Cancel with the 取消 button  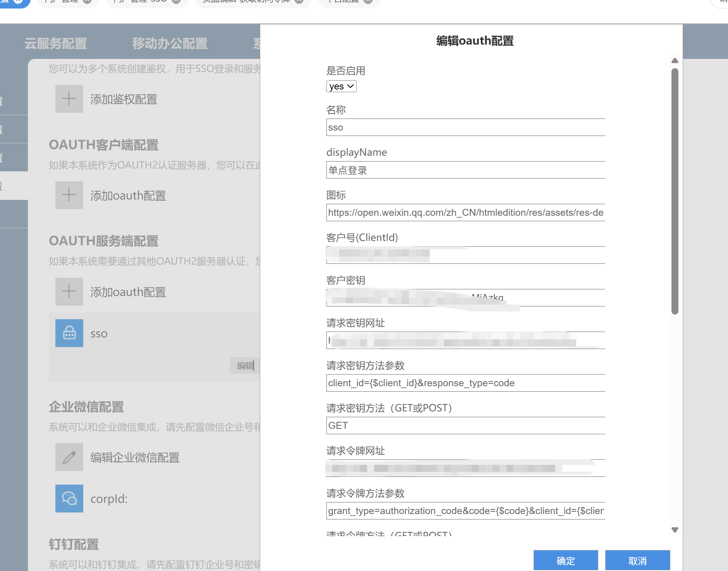pos(637,561)
